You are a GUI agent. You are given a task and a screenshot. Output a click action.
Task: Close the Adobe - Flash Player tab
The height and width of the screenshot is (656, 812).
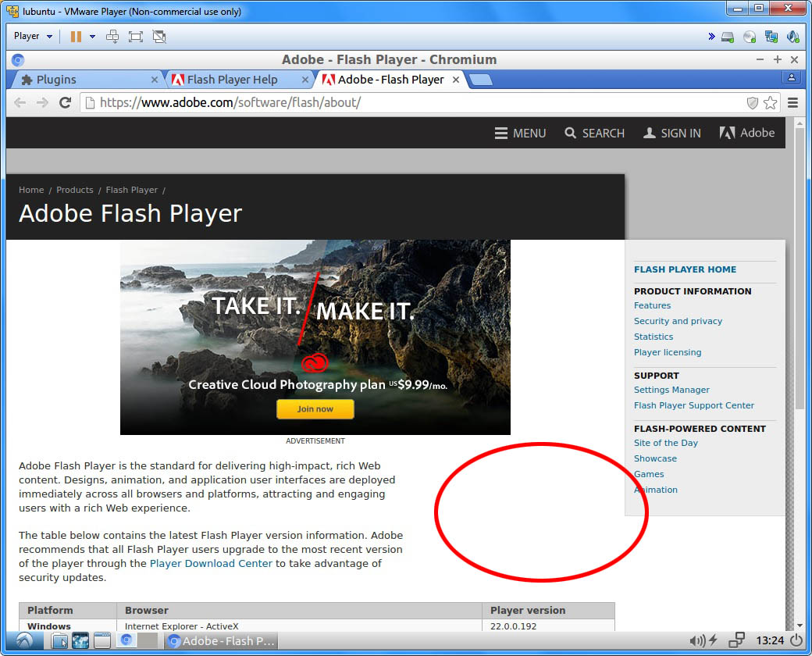pyautogui.click(x=456, y=80)
